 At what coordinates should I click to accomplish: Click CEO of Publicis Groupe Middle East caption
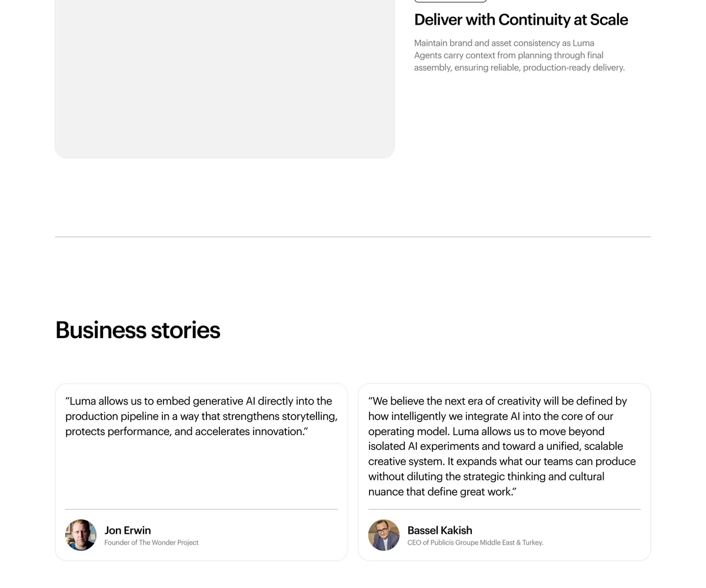pyautogui.click(x=475, y=543)
